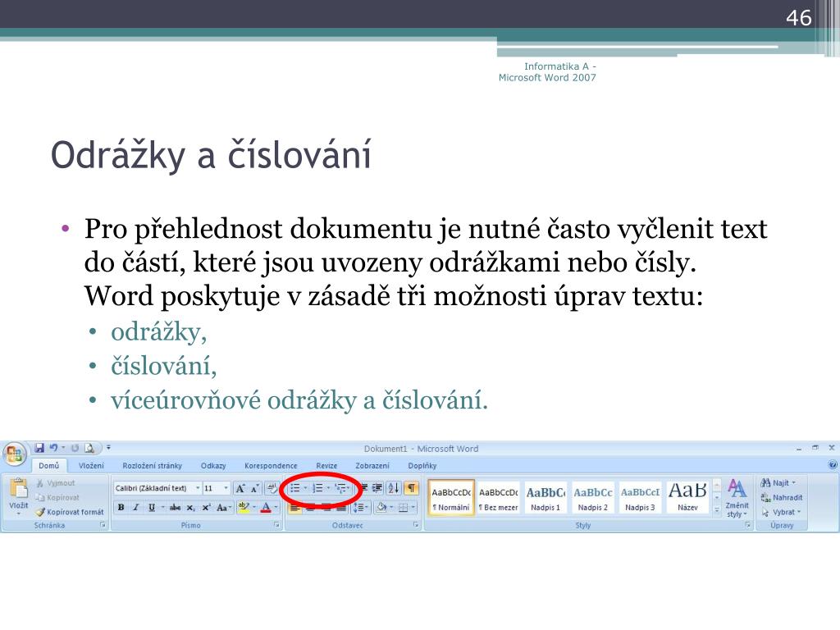840x630 pixels.
Task: Toggle show paragraph marks ¶
Action: (411, 488)
